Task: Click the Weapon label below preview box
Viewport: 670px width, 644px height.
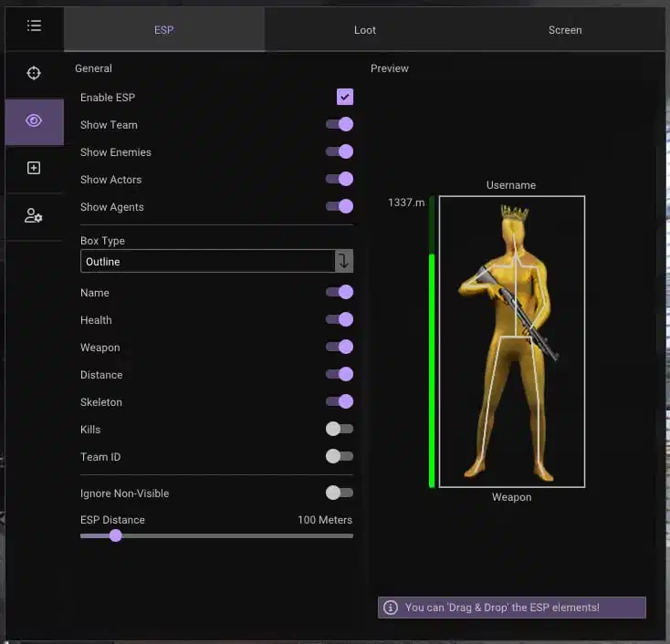Action: click(x=511, y=497)
